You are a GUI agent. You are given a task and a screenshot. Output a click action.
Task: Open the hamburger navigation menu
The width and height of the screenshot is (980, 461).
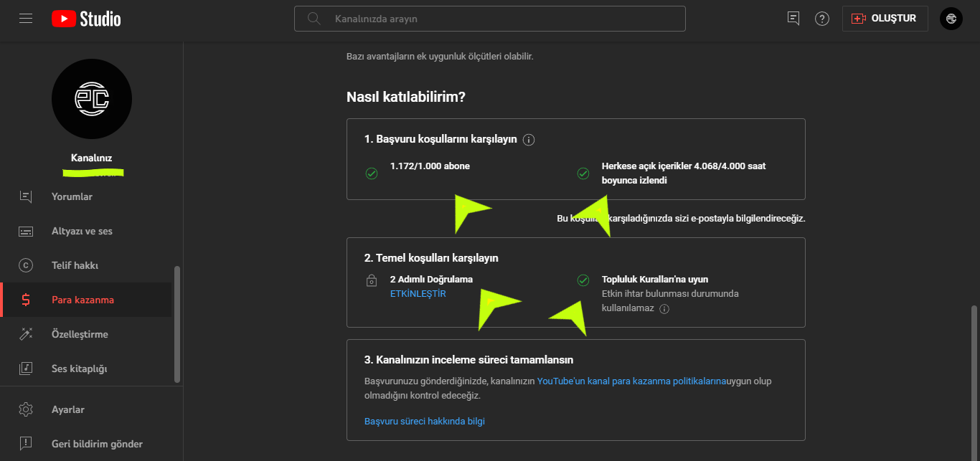click(x=26, y=19)
